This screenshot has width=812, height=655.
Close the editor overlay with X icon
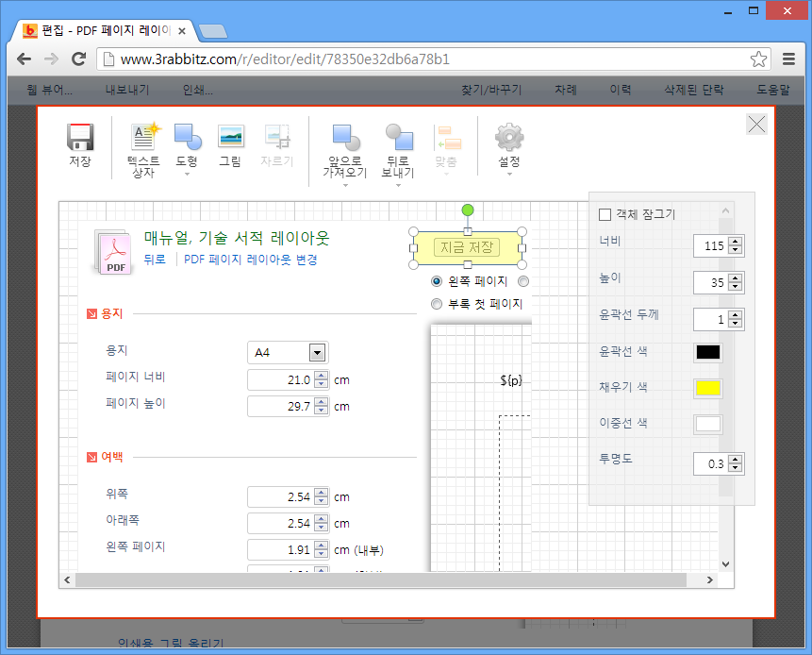[756, 125]
